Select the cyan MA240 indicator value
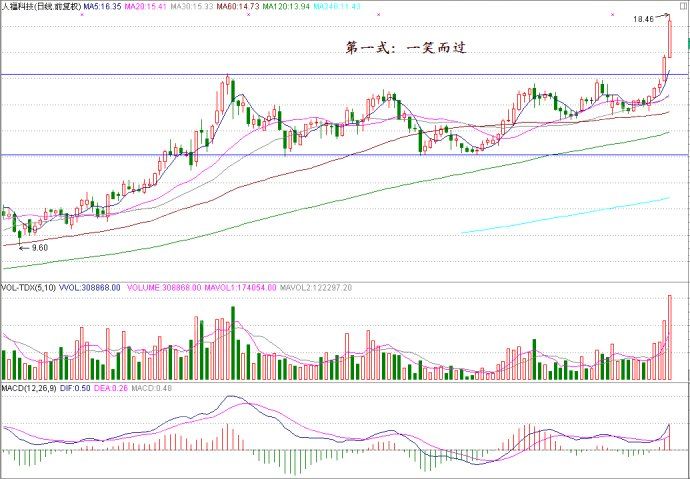This screenshot has height=479, width=690. pyautogui.click(x=337, y=7)
